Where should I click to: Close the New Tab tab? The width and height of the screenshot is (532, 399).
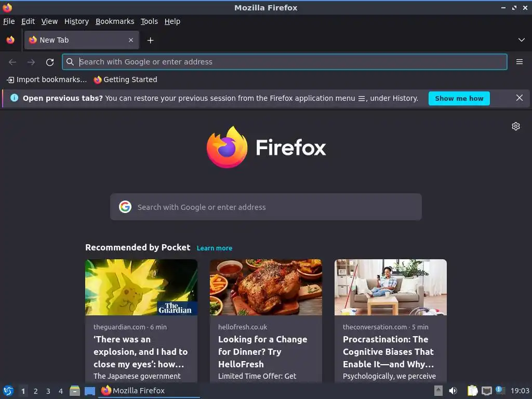coord(131,40)
